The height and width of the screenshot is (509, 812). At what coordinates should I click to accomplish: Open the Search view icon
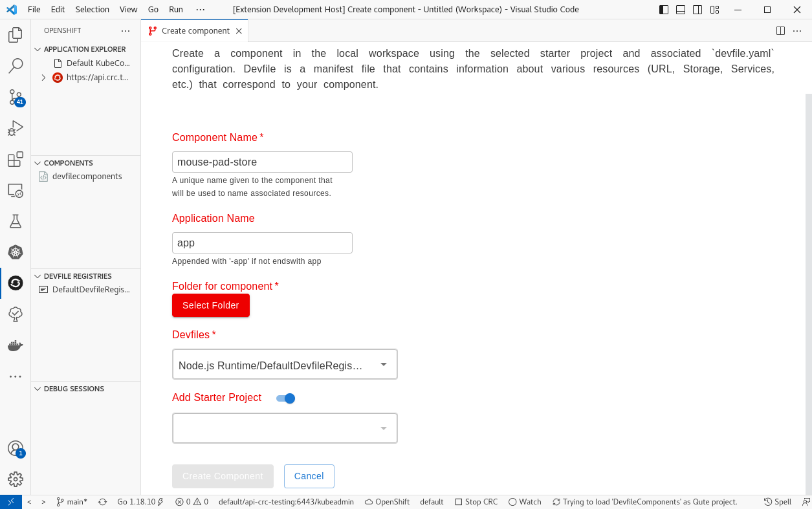(x=16, y=66)
